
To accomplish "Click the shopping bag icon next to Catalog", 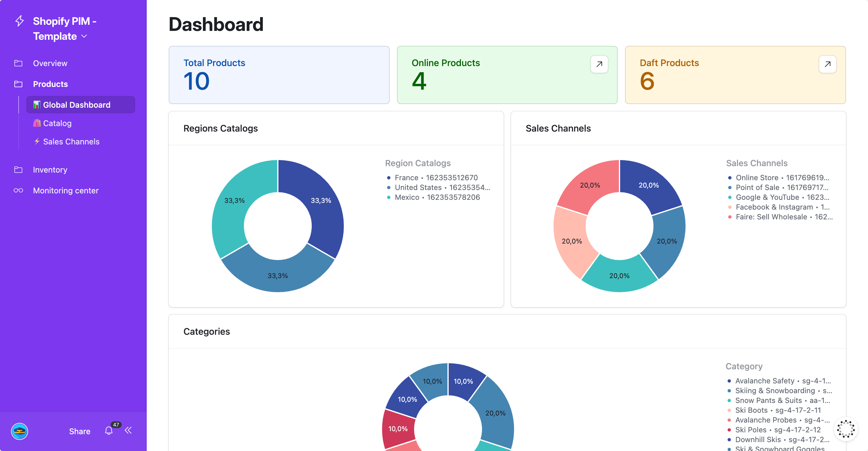I will [37, 123].
